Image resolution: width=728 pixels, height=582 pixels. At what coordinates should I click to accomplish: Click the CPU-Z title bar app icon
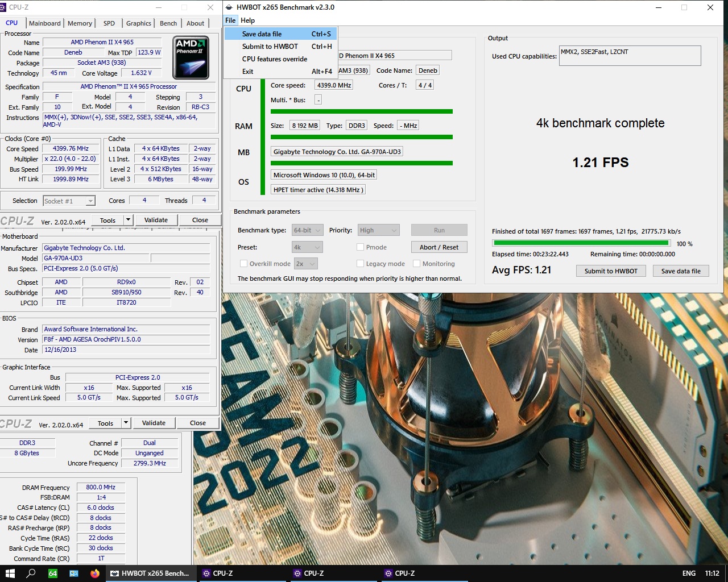3,7
